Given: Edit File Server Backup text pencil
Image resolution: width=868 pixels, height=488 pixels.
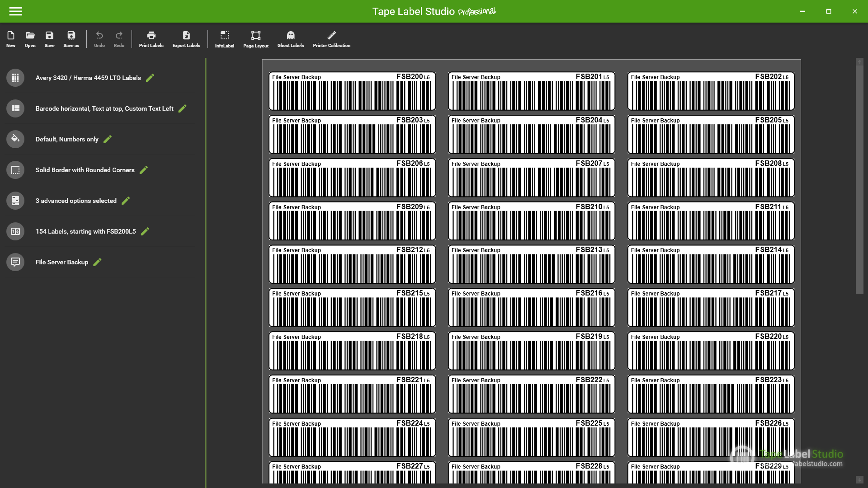Looking at the screenshot, I should (x=97, y=262).
